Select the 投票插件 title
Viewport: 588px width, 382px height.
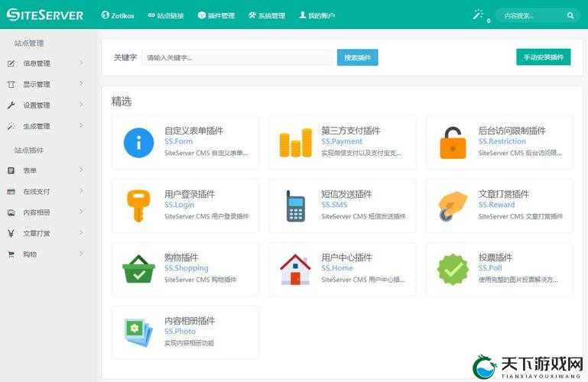[x=495, y=257]
